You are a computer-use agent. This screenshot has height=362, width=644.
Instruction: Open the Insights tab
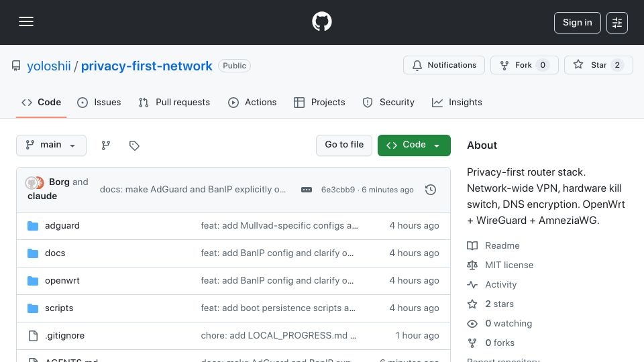457,102
